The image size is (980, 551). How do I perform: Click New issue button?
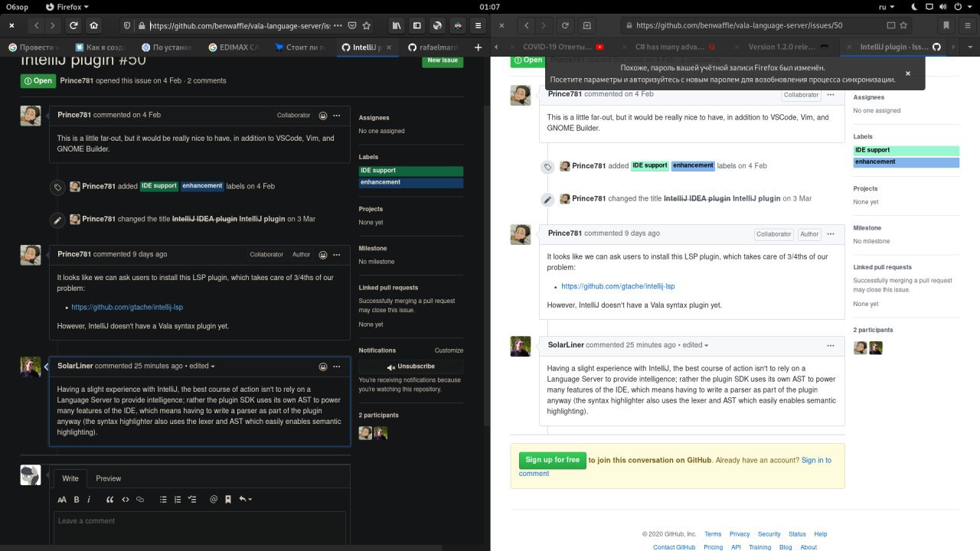[x=443, y=60]
